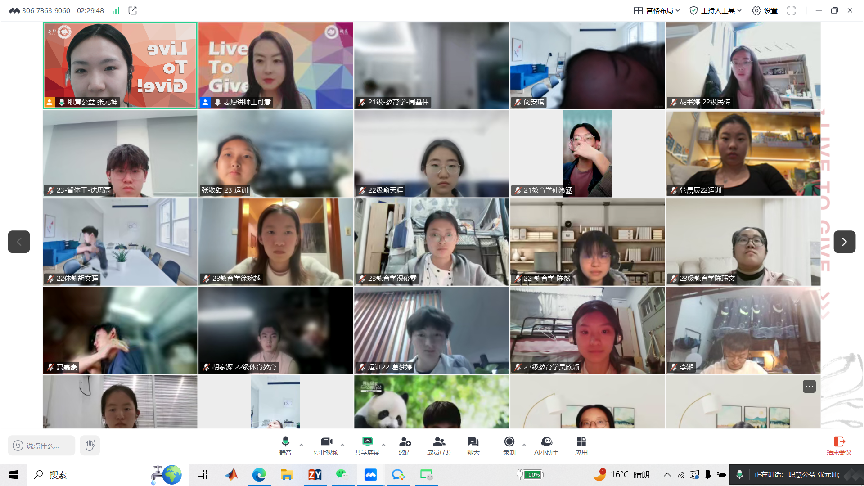Click the network signal strength icon
The image size is (864, 486).
[x=116, y=10]
